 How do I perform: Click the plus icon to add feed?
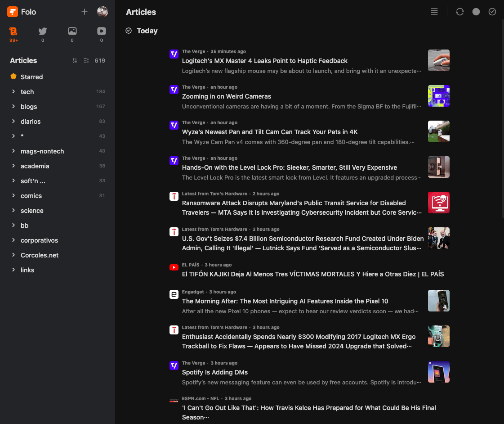(85, 12)
